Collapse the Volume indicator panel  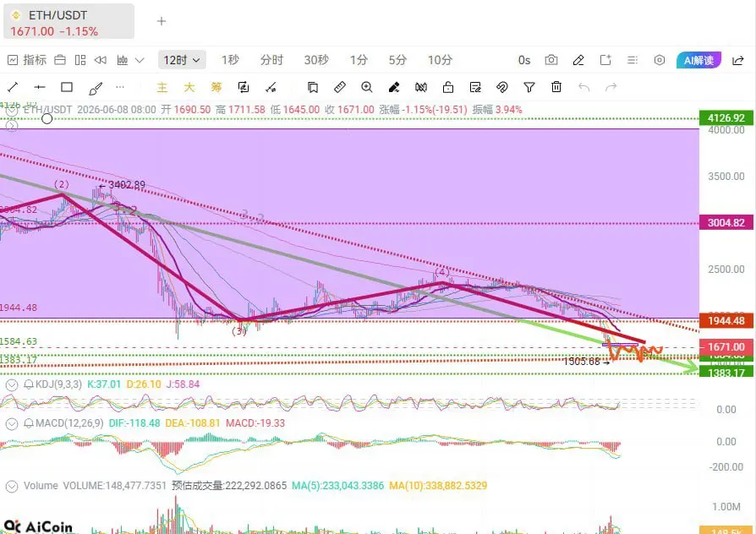12,487
